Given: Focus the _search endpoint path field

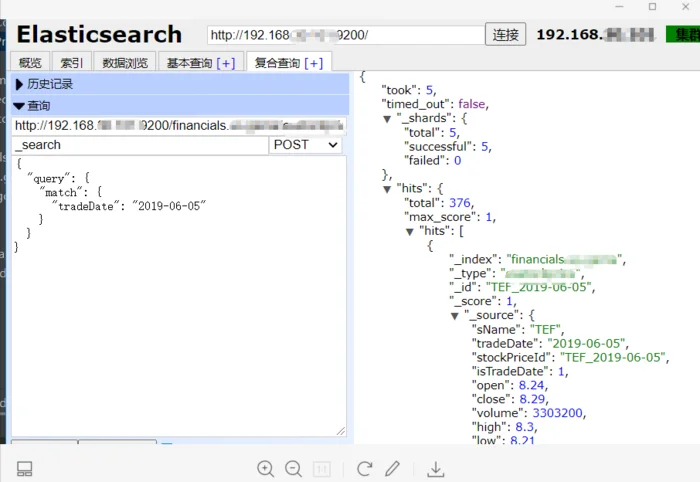Looking at the screenshot, I should [140, 145].
